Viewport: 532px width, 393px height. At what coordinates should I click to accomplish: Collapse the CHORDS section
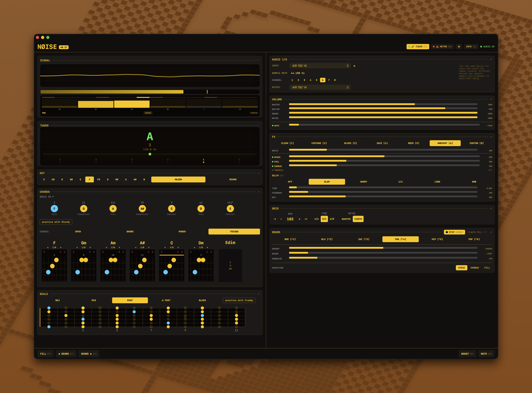(x=259, y=192)
